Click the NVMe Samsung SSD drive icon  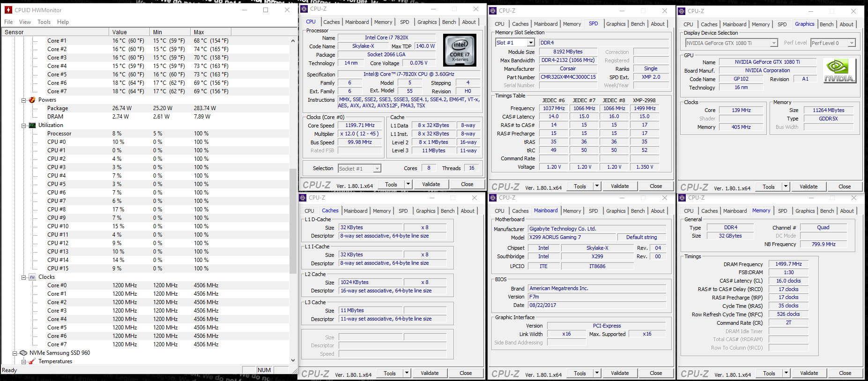click(x=23, y=353)
